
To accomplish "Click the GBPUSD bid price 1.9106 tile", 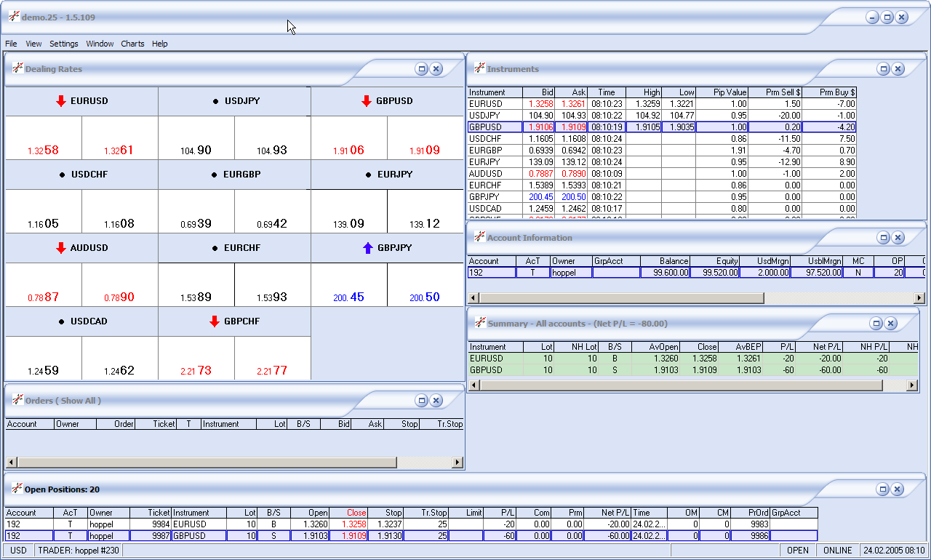I will 348,138.
